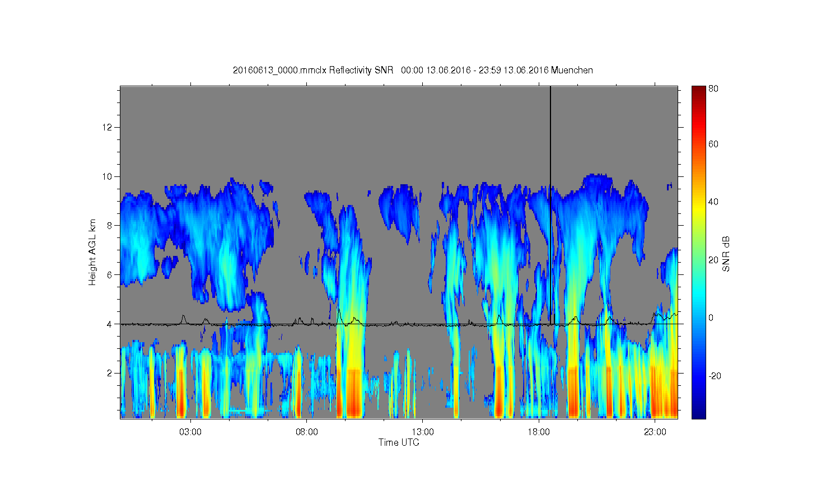The width and height of the screenshot is (840, 504).
Task: Click the colorbar value label 40
Action: [713, 202]
